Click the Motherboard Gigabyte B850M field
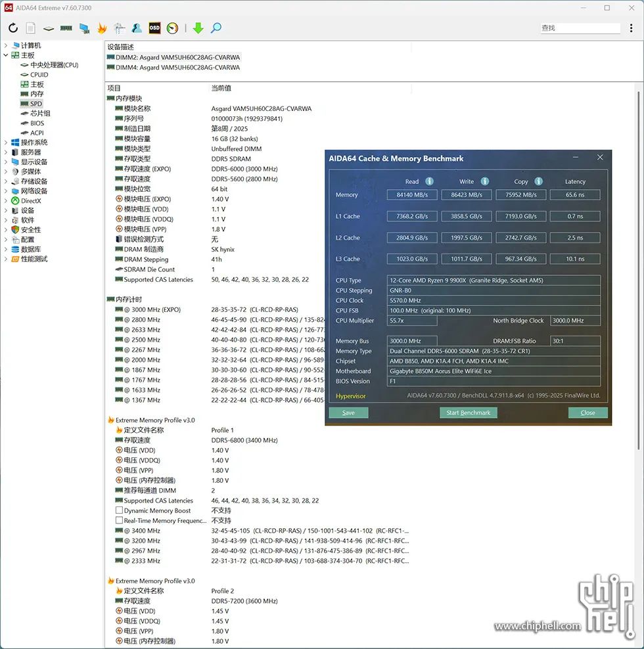Screen dimensions: 644x649 pos(494,371)
